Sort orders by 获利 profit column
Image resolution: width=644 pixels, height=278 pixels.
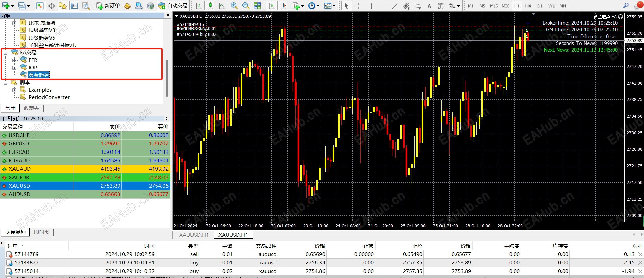tap(637, 246)
